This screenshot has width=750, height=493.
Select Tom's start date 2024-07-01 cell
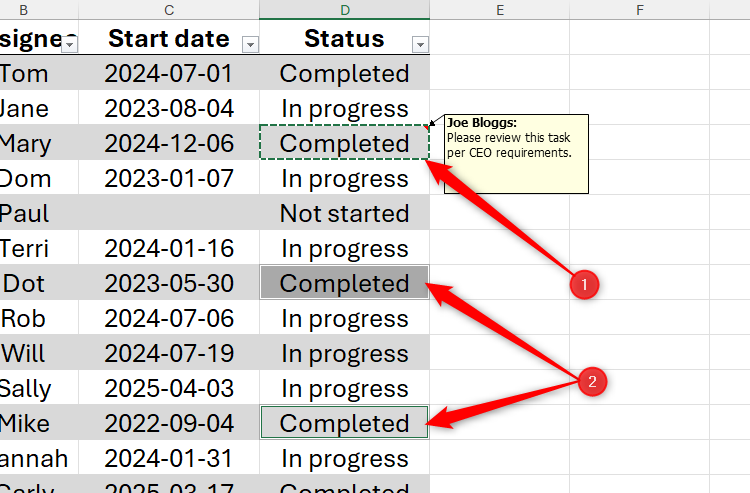click(x=169, y=73)
